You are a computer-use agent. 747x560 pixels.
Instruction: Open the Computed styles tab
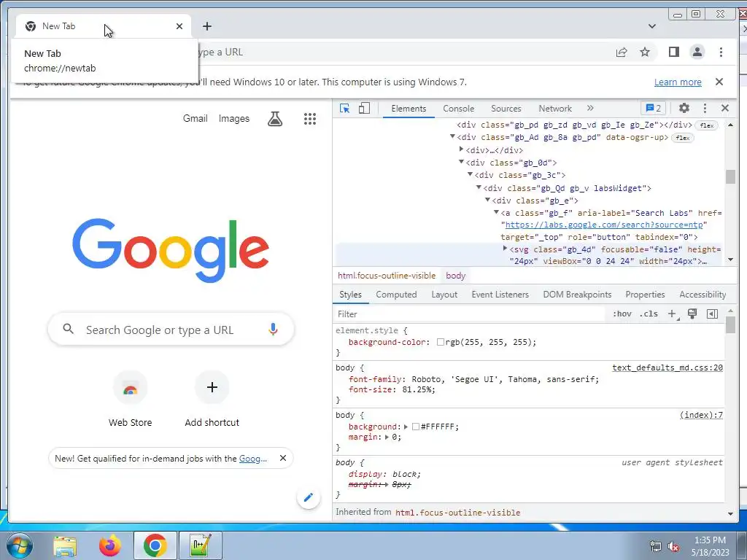(396, 295)
